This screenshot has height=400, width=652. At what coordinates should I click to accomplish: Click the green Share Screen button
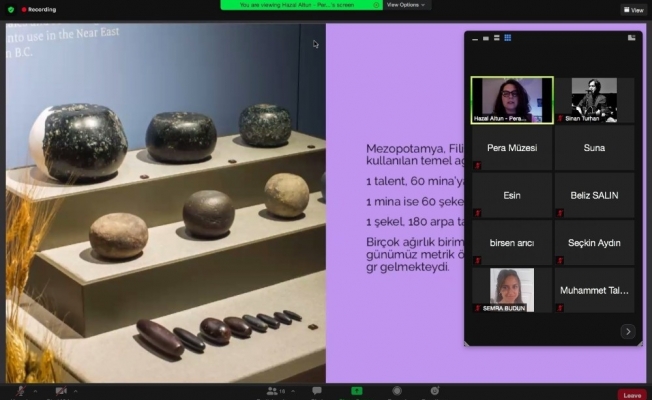coord(356,391)
